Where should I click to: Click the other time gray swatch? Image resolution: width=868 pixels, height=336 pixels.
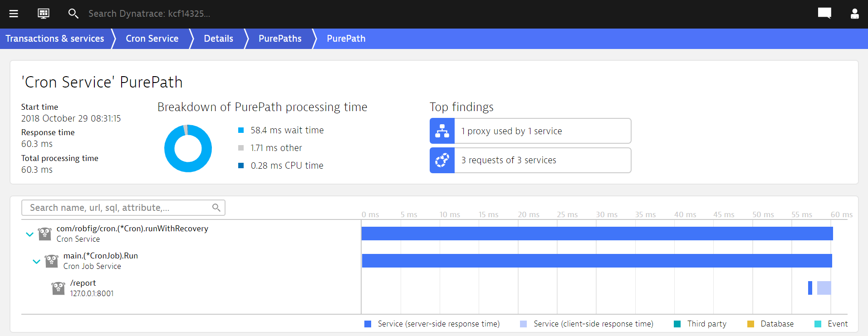[x=241, y=148]
